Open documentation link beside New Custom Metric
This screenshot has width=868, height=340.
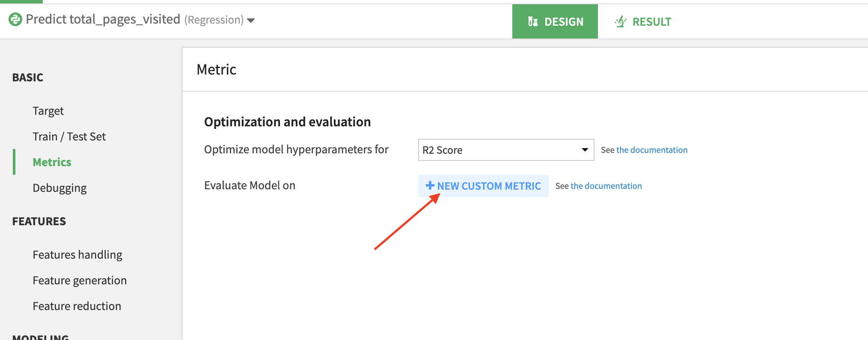(x=606, y=186)
